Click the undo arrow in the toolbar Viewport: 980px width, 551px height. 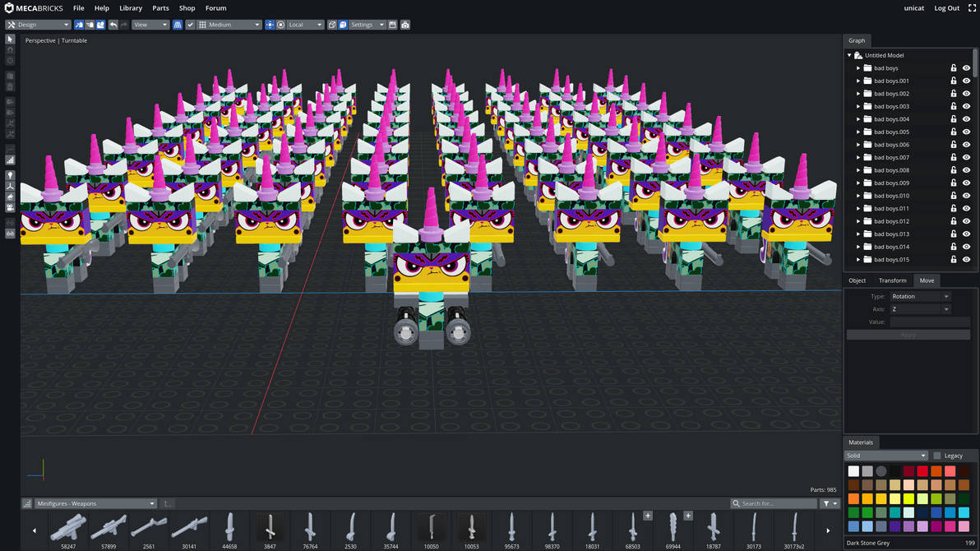(x=113, y=25)
